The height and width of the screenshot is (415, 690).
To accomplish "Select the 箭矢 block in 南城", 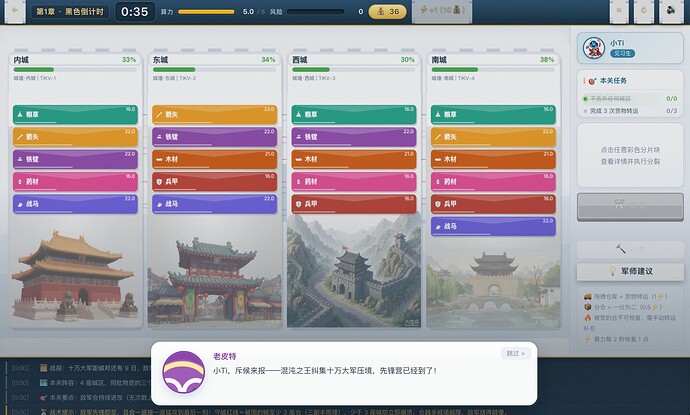I will (x=493, y=137).
